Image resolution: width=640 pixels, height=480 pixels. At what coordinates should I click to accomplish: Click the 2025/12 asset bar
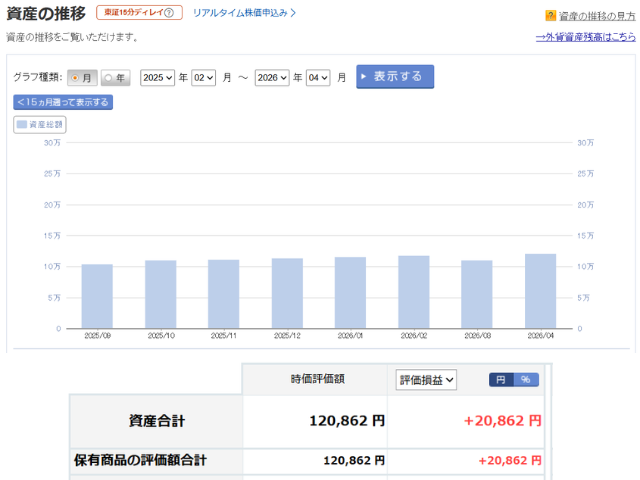287,293
